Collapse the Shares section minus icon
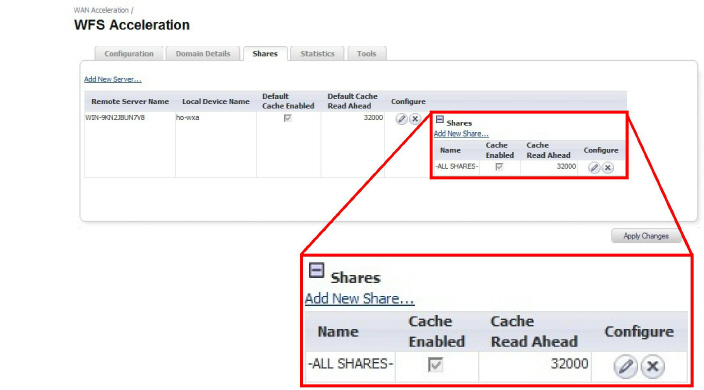Screen dimensions: 704x390 pos(440,119)
